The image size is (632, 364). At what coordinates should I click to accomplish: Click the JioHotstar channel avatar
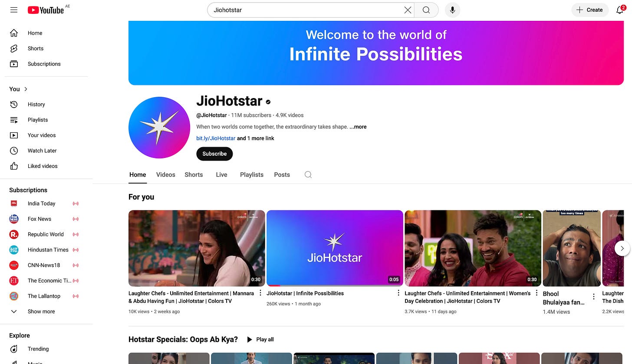(x=159, y=128)
